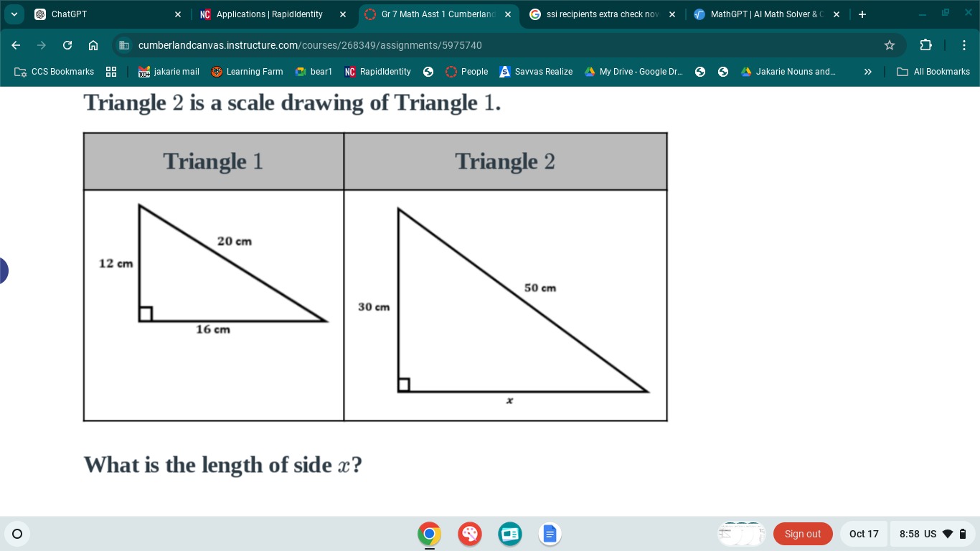Close the MathGPT tab
Viewport: 980px width, 551px height.
837,14
